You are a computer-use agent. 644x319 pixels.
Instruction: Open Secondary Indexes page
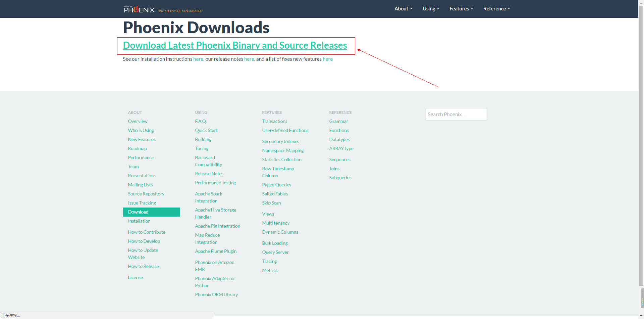(x=280, y=141)
